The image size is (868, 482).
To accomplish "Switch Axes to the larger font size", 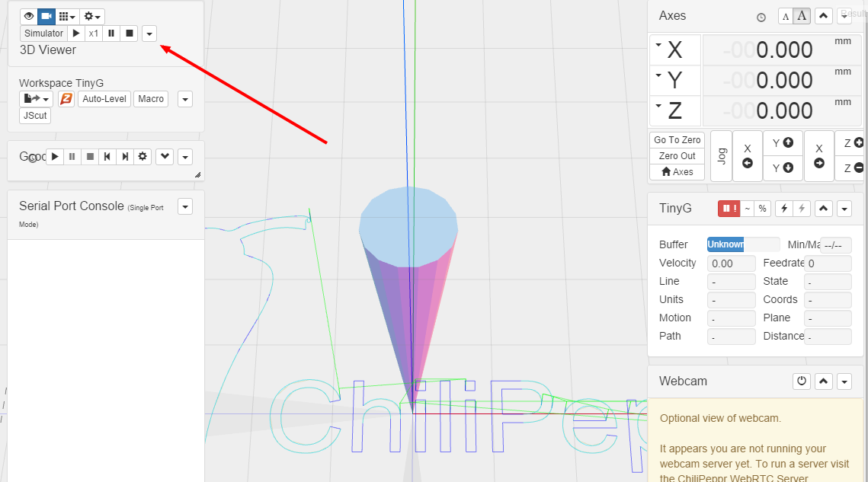I will 801,17.
